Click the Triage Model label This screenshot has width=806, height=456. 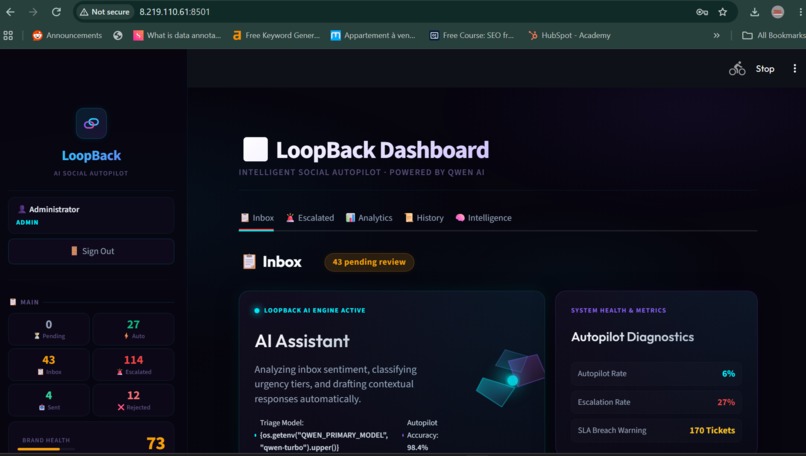282,423
